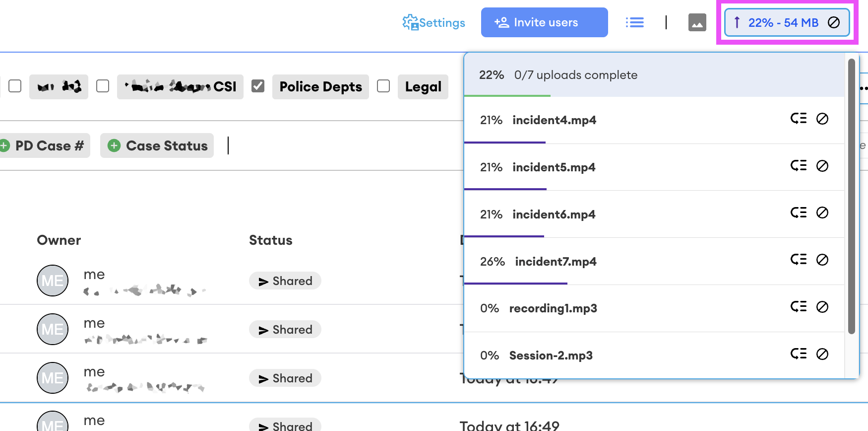Switch to list view icon
Image resolution: width=868 pixels, height=431 pixels.
[634, 22]
